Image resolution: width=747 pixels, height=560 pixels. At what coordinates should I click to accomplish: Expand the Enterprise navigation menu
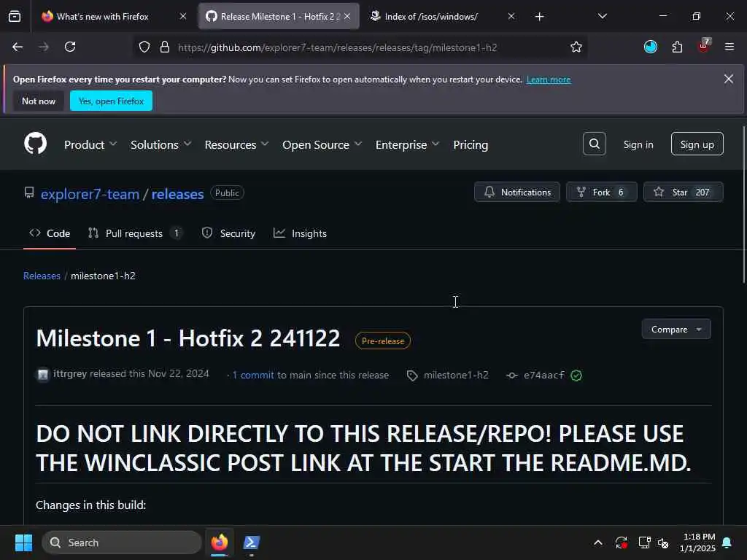407,144
